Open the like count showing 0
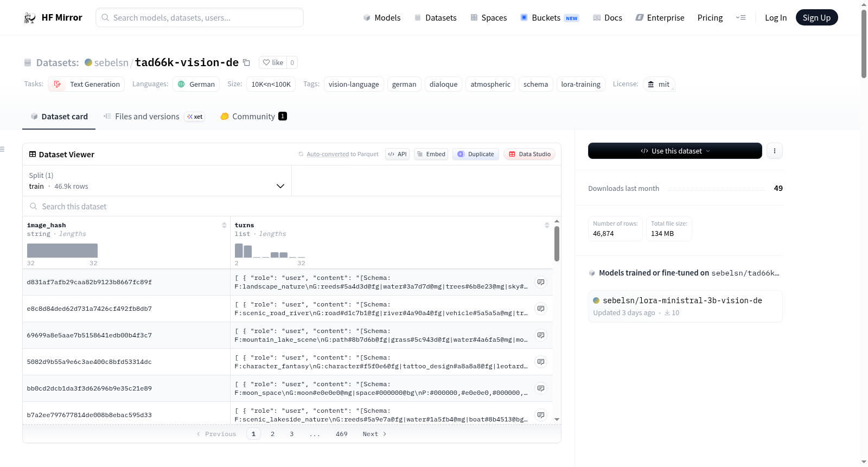The width and height of the screenshot is (868, 467). [292, 62]
